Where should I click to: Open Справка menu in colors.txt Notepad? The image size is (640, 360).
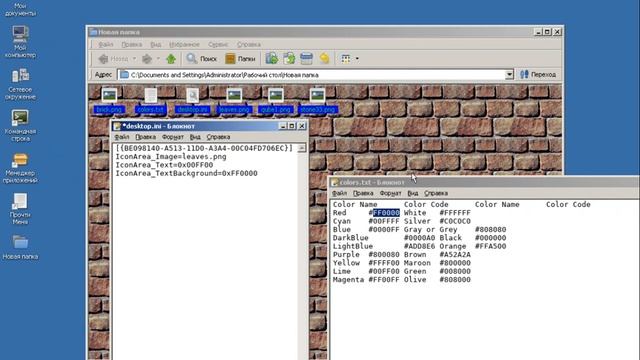click(x=436, y=193)
